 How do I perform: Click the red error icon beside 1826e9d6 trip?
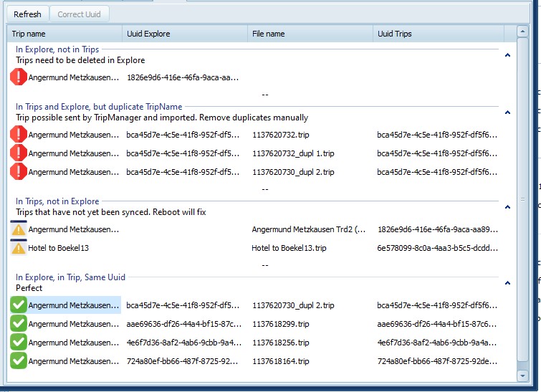(19, 77)
